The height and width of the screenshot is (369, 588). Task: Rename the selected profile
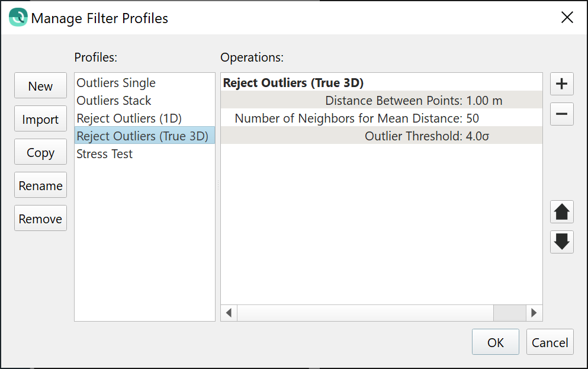40,186
